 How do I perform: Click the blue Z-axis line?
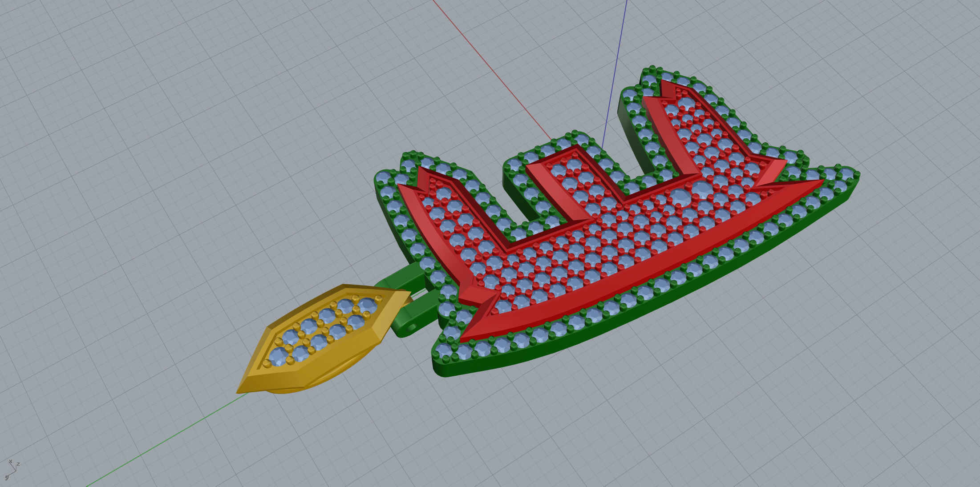614,73
